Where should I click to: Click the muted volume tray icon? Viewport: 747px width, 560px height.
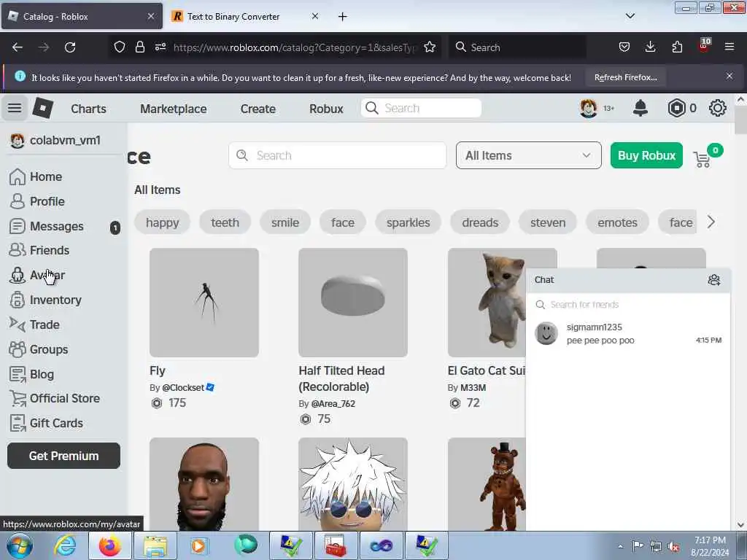(673, 546)
